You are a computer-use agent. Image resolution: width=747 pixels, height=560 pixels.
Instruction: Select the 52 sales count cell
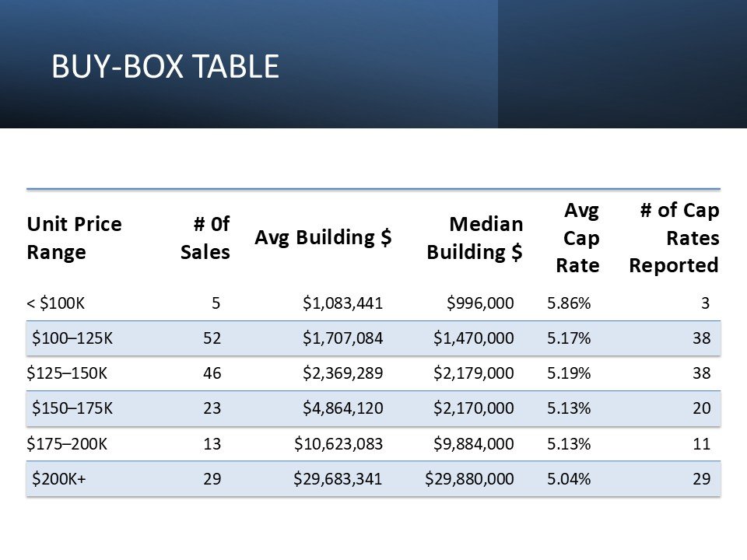[212, 338]
